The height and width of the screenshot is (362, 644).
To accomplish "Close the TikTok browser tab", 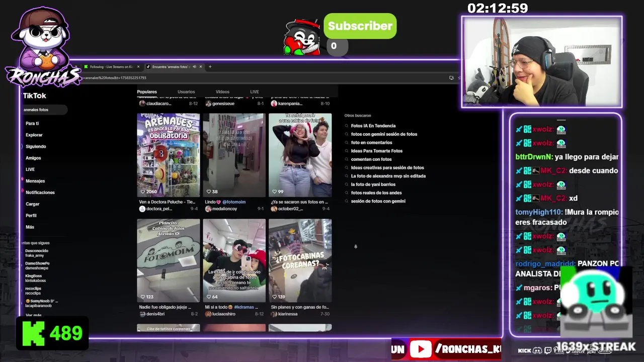I will pos(201,66).
